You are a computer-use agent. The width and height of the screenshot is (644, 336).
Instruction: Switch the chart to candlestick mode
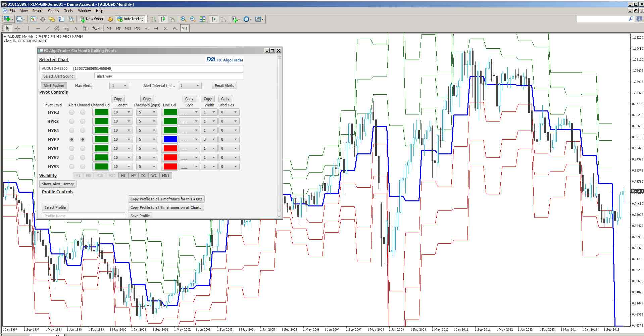tap(163, 19)
